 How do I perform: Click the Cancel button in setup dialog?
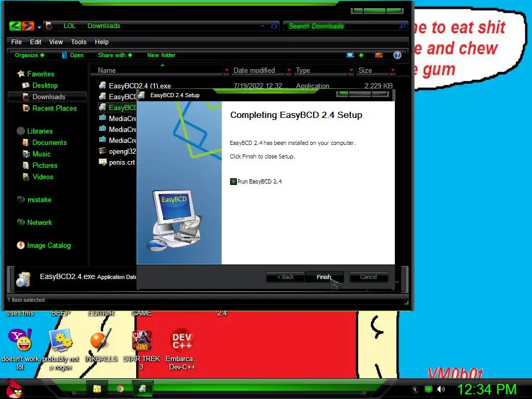(x=368, y=277)
